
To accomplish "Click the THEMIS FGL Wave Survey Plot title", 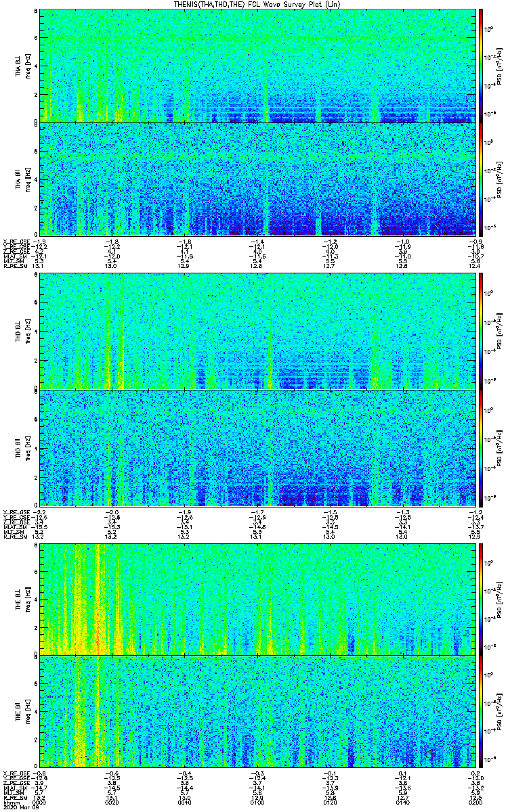I will pyautogui.click(x=259, y=5).
